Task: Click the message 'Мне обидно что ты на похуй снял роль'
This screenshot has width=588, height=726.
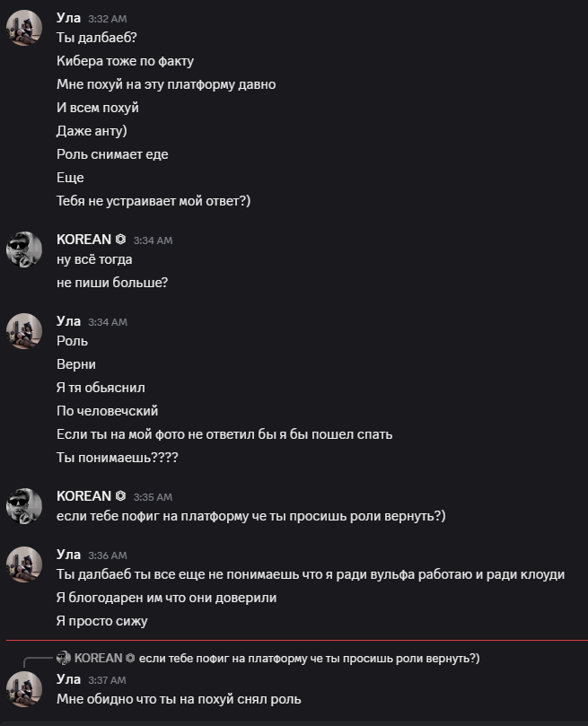Action: (x=179, y=699)
